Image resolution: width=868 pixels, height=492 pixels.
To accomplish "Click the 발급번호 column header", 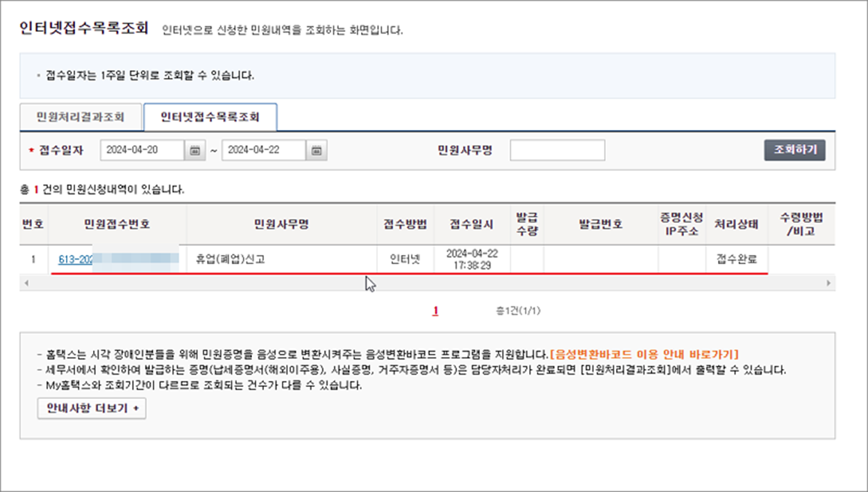I will pos(601,224).
